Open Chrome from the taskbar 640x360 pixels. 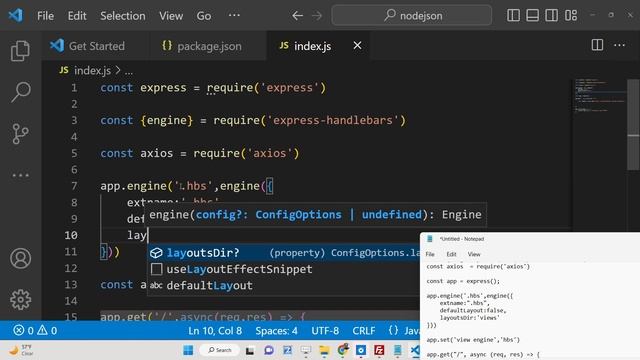343,349
